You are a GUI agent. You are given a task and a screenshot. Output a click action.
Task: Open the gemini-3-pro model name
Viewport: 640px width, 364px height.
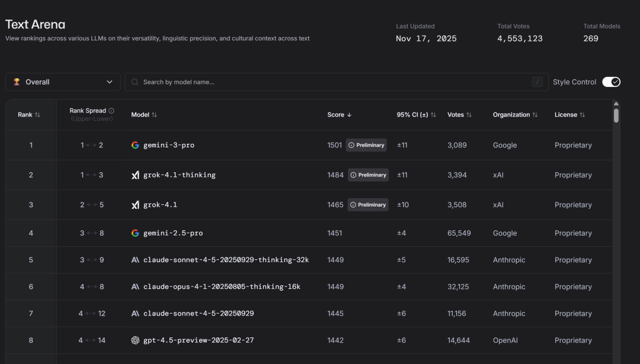(x=168, y=145)
